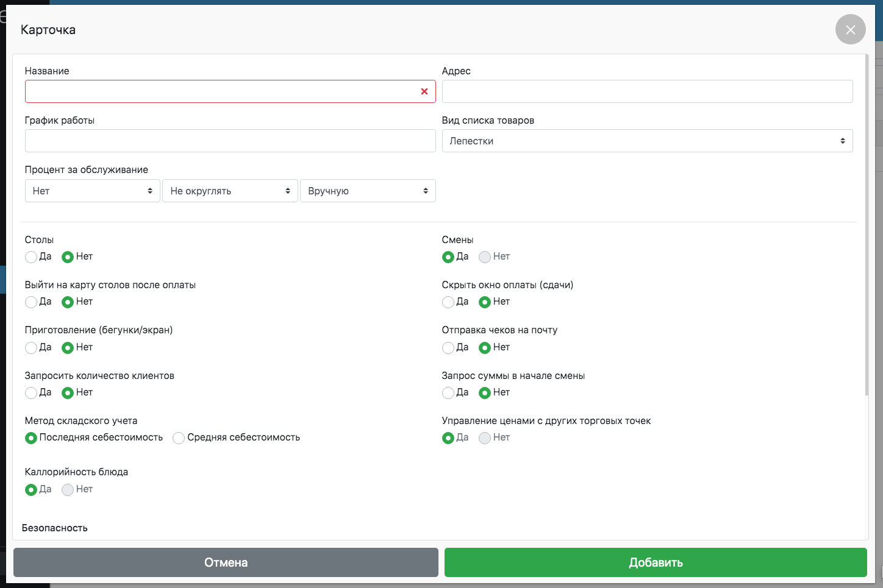Open the Не округлять rounding dropdown

tap(230, 191)
